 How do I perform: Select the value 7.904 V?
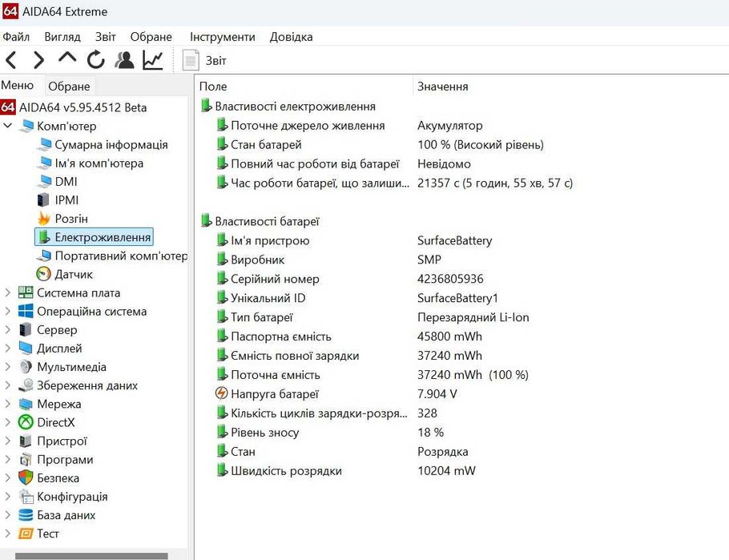point(437,394)
